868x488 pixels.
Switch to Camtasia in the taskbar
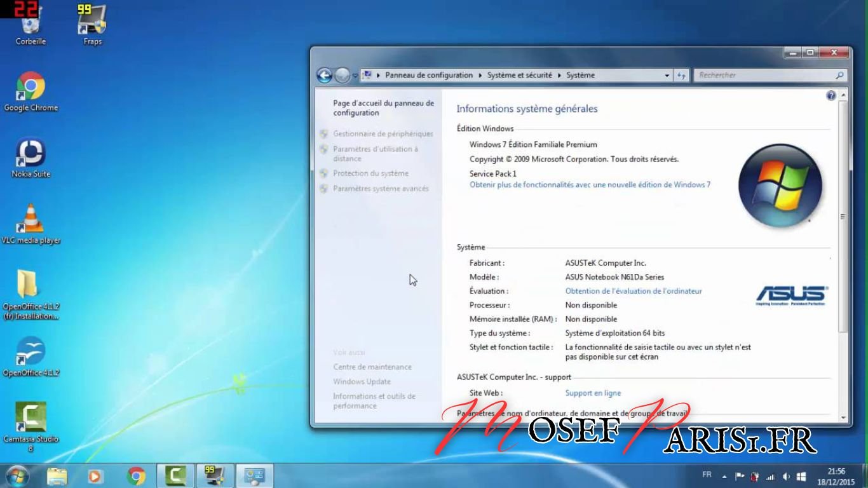tap(175, 475)
